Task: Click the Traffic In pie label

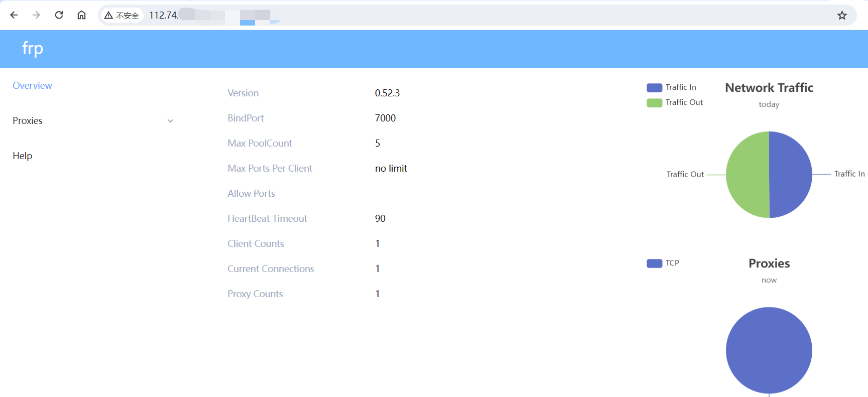Action: (849, 174)
